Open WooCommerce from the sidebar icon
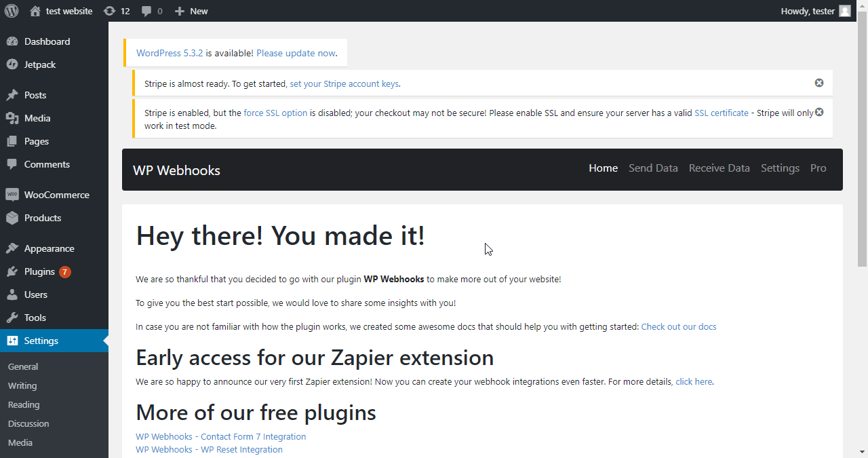The width and height of the screenshot is (868, 458). [x=12, y=195]
